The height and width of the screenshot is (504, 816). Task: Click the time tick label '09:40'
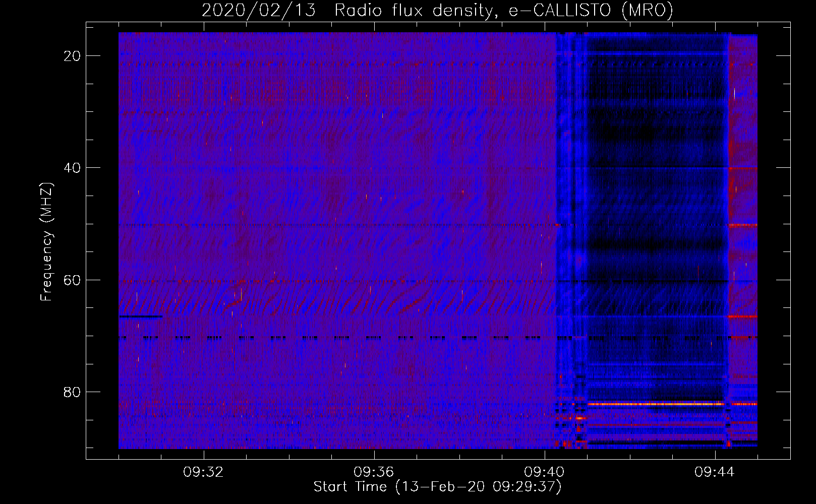pos(545,472)
